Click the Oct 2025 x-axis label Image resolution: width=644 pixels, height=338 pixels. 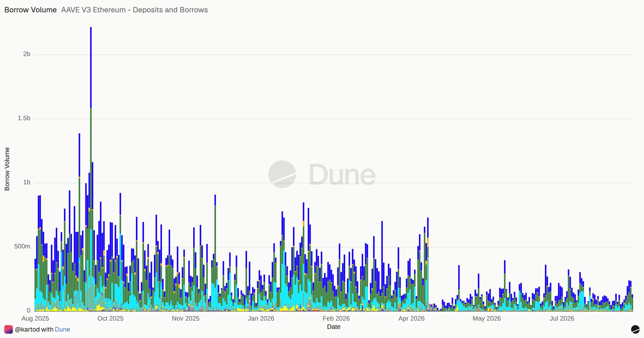coord(110,318)
